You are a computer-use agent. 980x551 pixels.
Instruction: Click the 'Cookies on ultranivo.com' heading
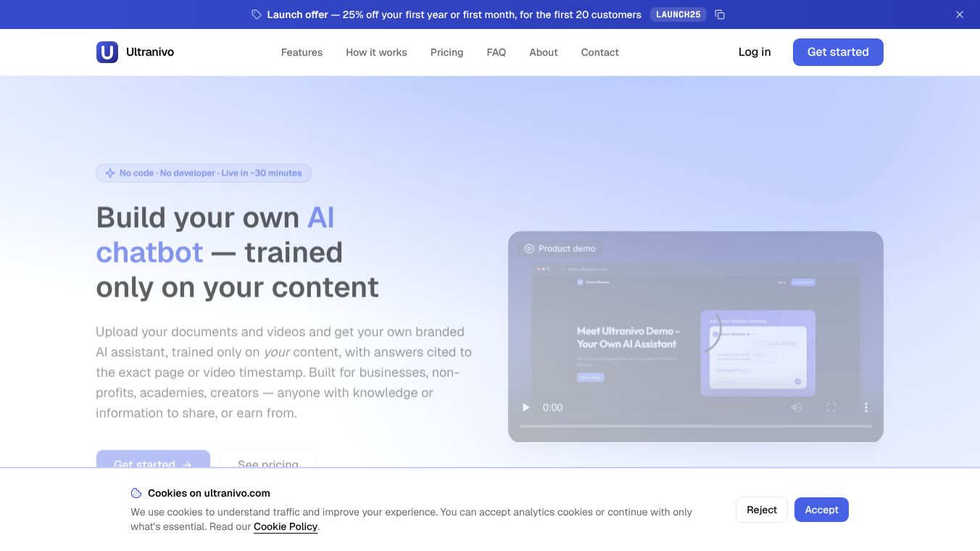[209, 493]
